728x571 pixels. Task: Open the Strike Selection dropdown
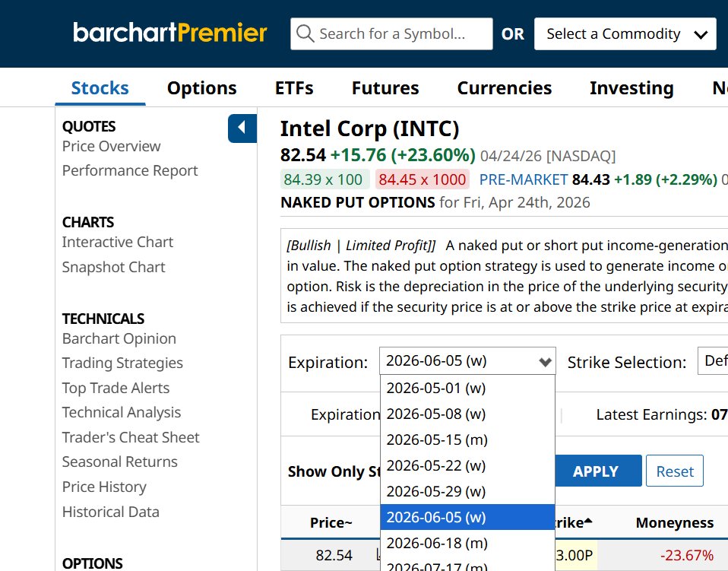tap(714, 361)
